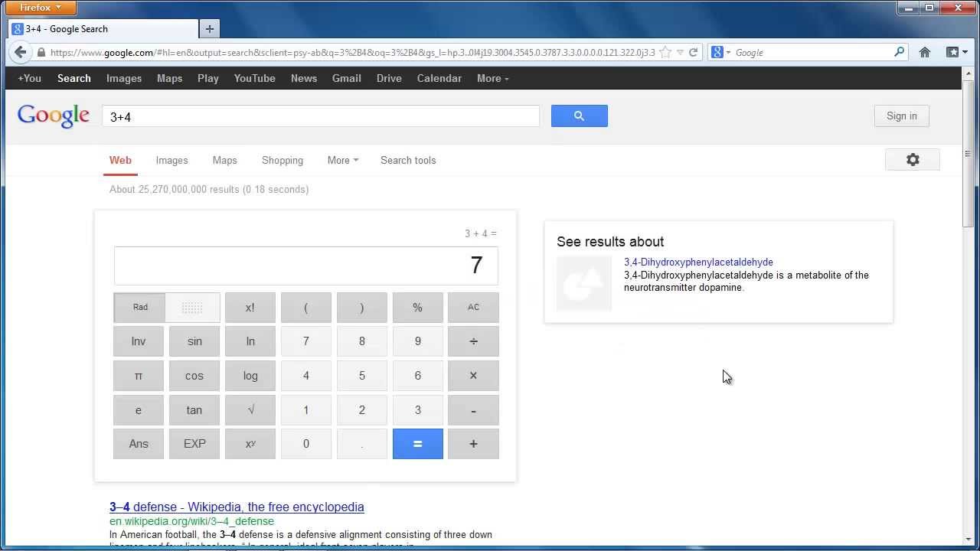The width and height of the screenshot is (980, 551).
Task: Open the Firefox application menu
Action: (x=41, y=8)
